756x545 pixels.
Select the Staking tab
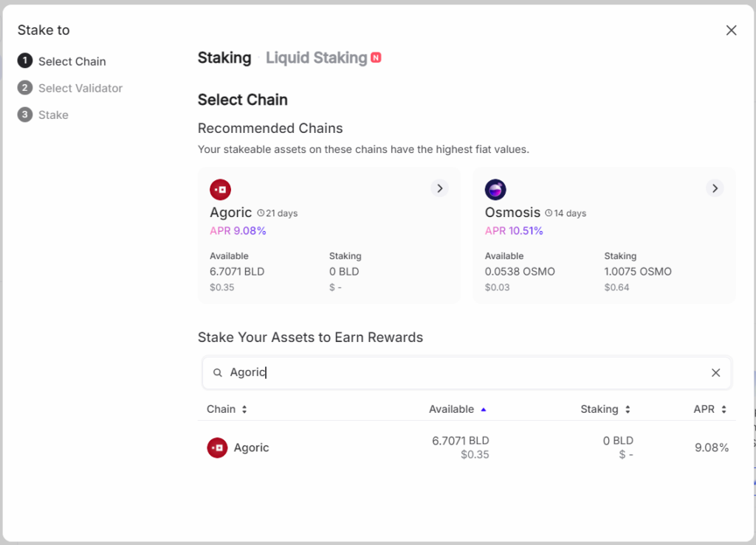pyautogui.click(x=224, y=58)
